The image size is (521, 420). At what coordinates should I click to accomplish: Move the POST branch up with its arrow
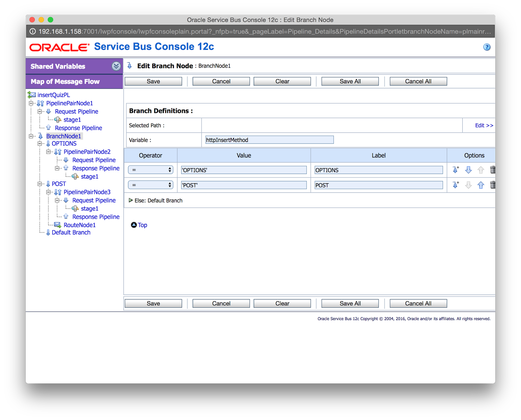click(481, 185)
